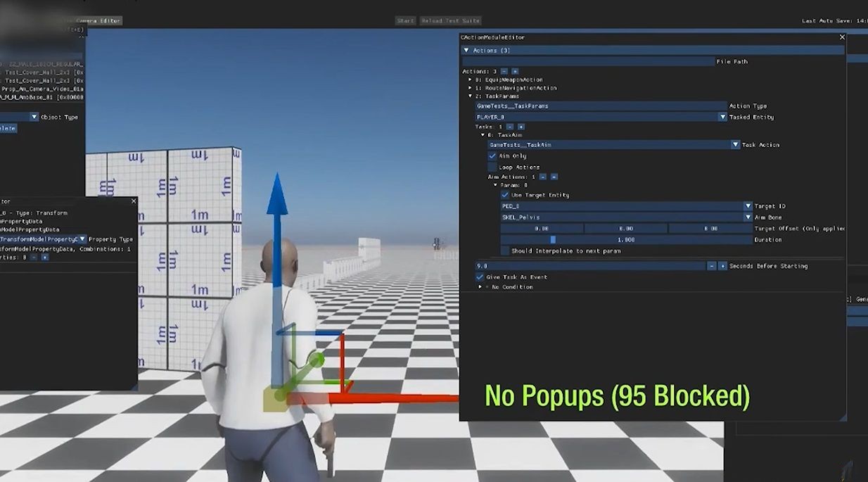Toggle Use Target Entity checkbox
This screenshot has height=482, width=868.
(505, 195)
